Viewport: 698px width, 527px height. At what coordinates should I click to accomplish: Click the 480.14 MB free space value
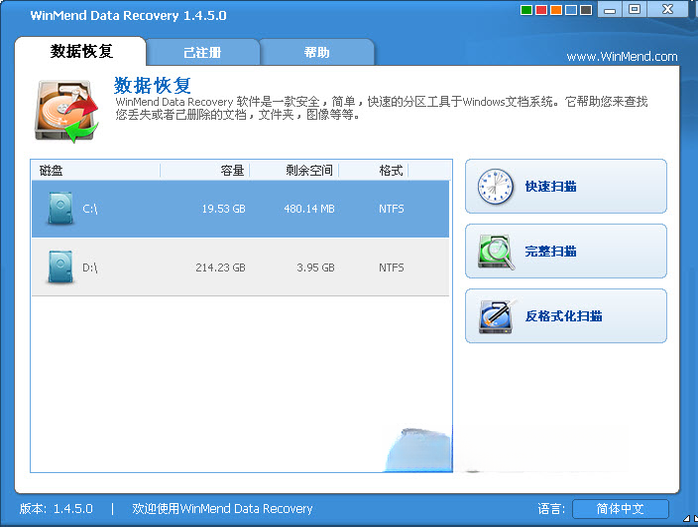pos(309,209)
